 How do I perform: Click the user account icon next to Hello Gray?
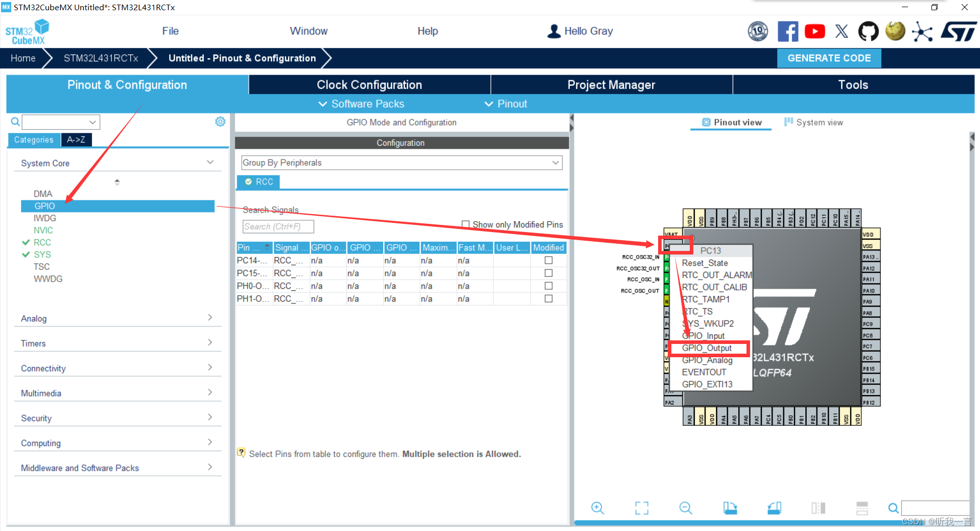(553, 31)
